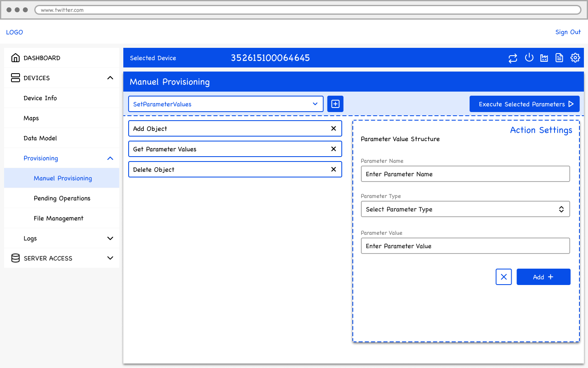
Task: Remove the Delete Object row
Action: (x=334, y=169)
